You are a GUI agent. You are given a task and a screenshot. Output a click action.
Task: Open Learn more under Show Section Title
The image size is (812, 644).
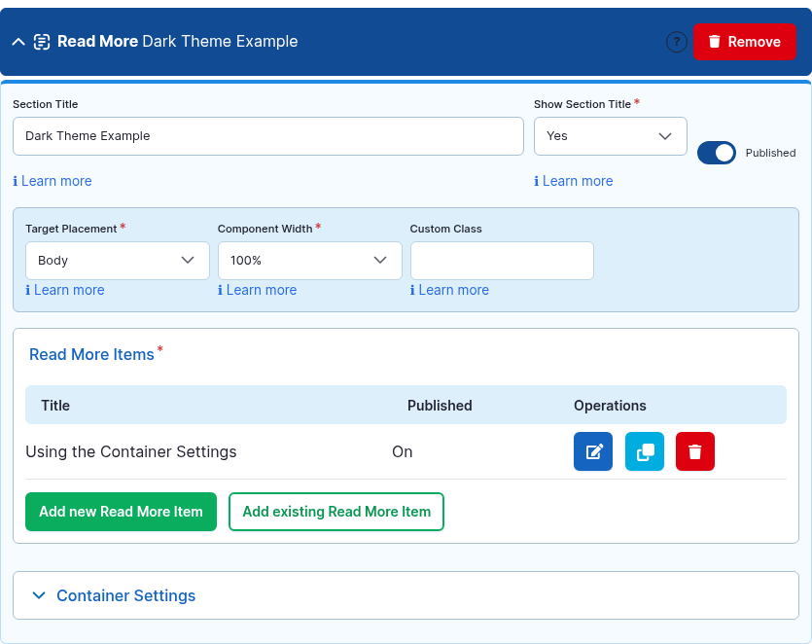pos(574,181)
